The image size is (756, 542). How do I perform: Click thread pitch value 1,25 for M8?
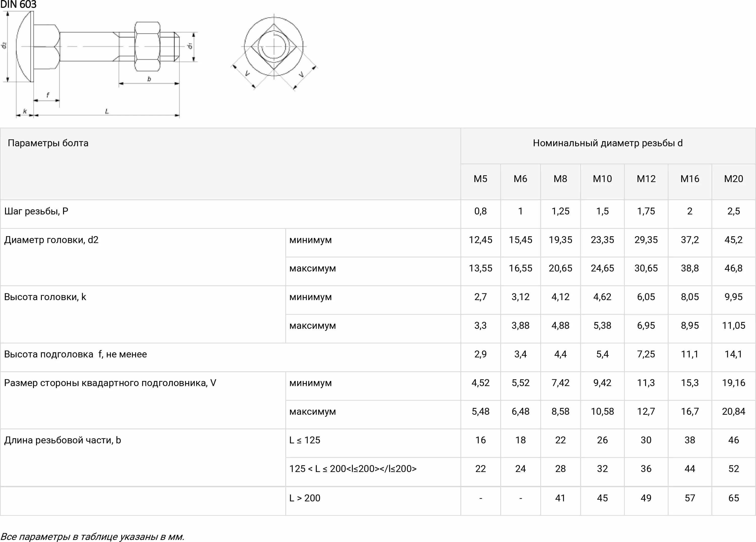click(560, 211)
